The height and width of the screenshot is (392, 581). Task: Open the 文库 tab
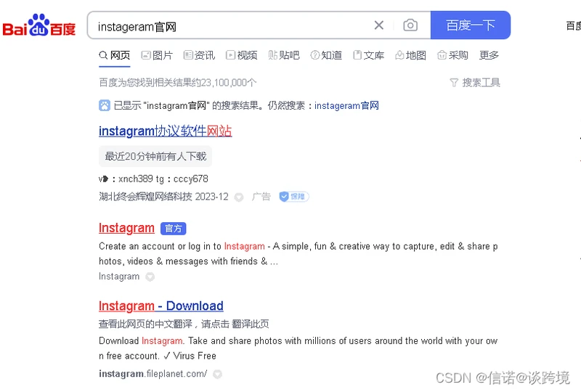[368, 55]
